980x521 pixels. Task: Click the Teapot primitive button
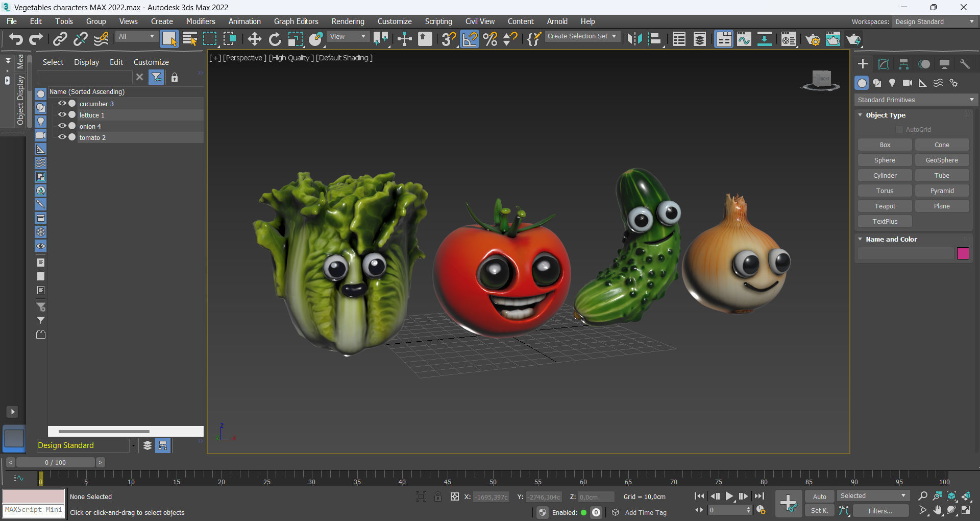pyautogui.click(x=885, y=206)
